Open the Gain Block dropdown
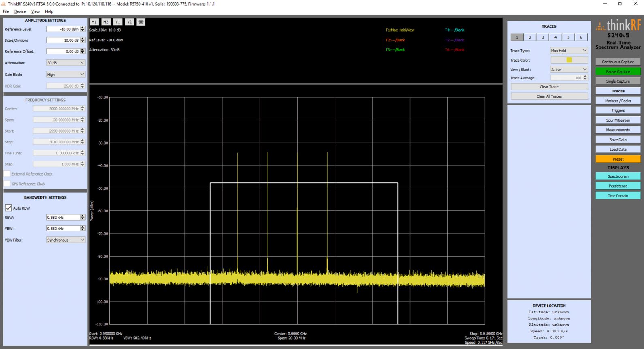Viewport: 644px width, 349px height. click(x=66, y=75)
